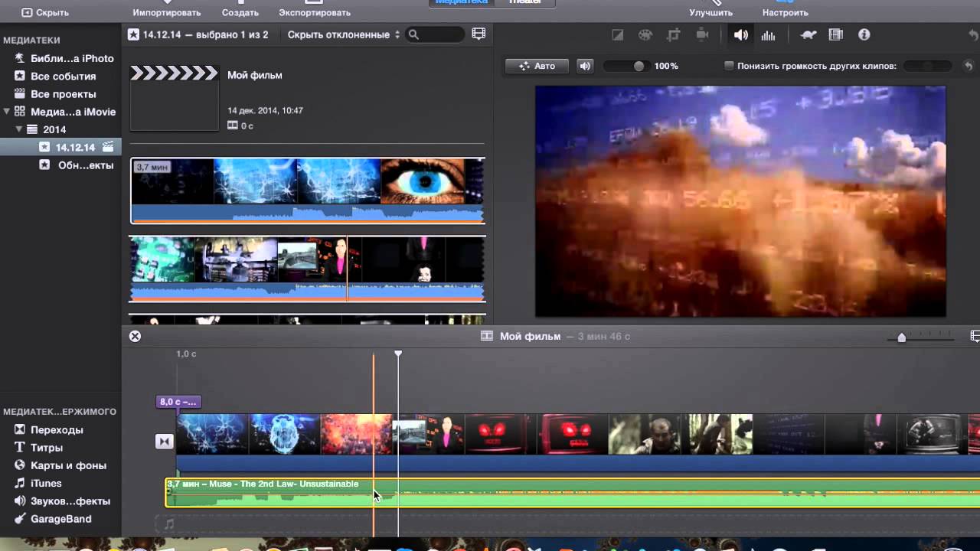Click the volume slider knob at 100%
The height and width of the screenshot is (551, 980).
pos(639,67)
